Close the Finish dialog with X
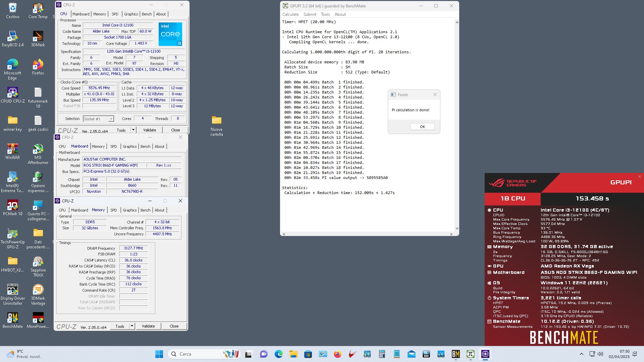The width and height of the screenshot is (644, 362). 435,95
